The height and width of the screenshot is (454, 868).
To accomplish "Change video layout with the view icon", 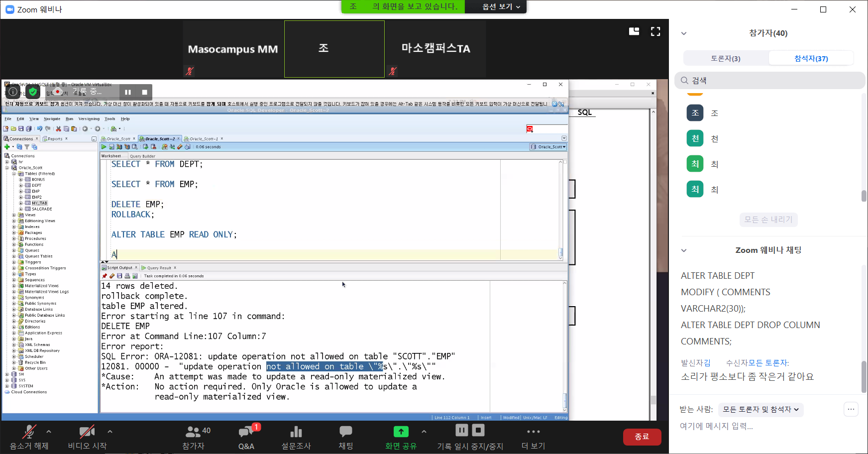I will click(634, 32).
